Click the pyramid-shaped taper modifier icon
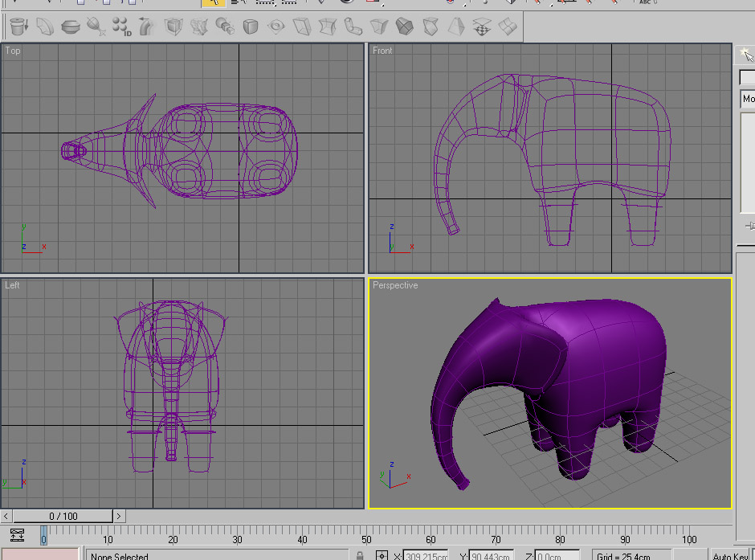This screenshot has height=560, width=755. [x=456, y=27]
